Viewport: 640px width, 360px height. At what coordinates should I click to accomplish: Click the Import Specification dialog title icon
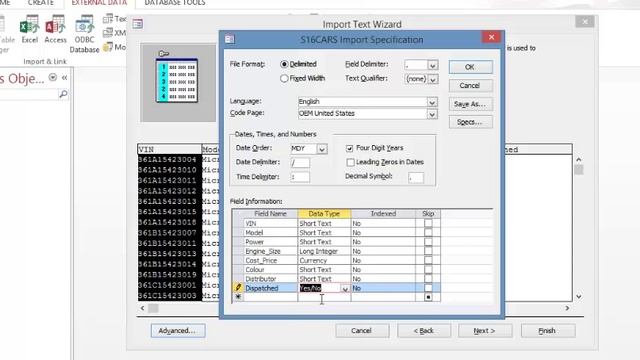tap(230, 39)
